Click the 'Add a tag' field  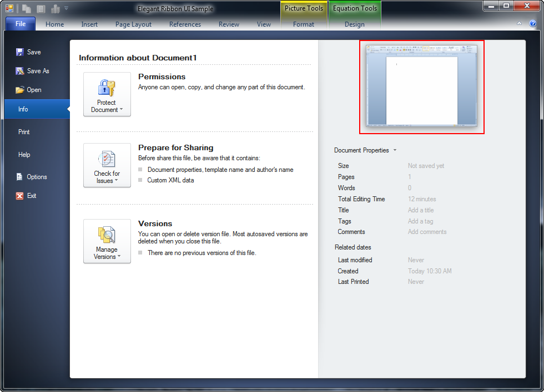[420, 221]
